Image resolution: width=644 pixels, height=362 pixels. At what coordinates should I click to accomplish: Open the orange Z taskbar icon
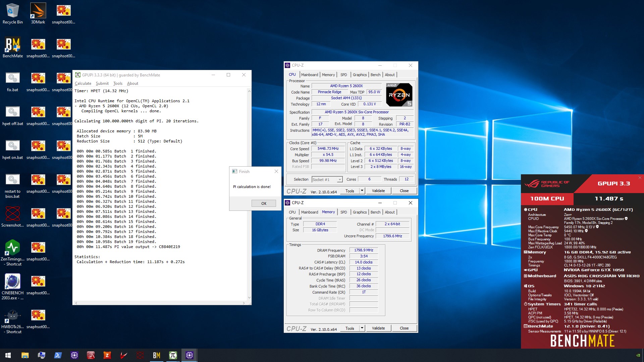pyautogui.click(x=107, y=355)
